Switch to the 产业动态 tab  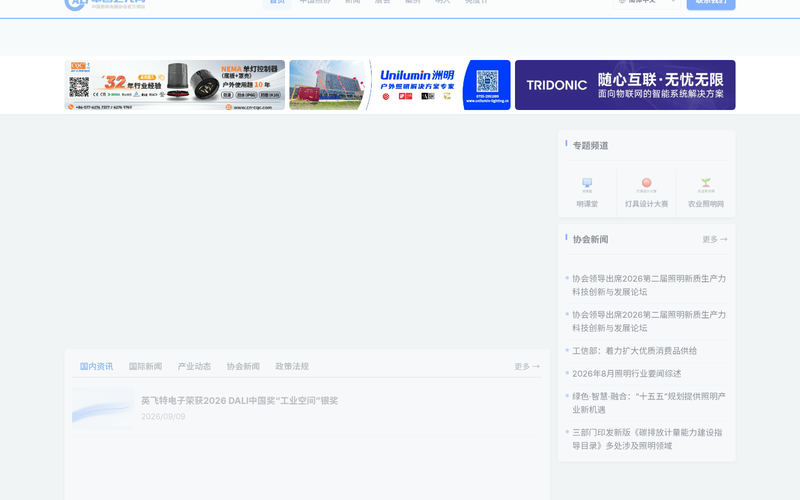[194, 366]
